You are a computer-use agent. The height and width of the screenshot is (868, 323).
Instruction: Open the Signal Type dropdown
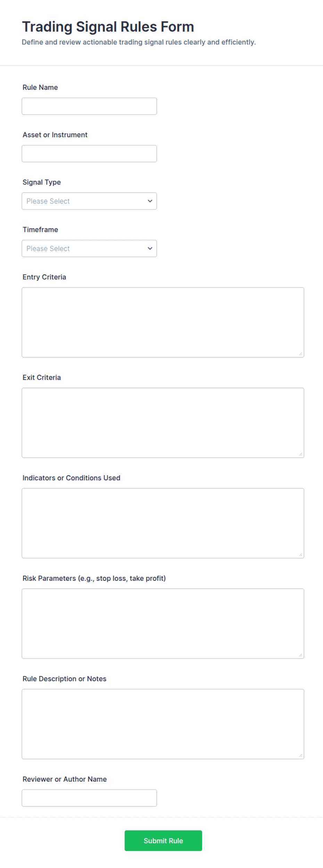89,201
